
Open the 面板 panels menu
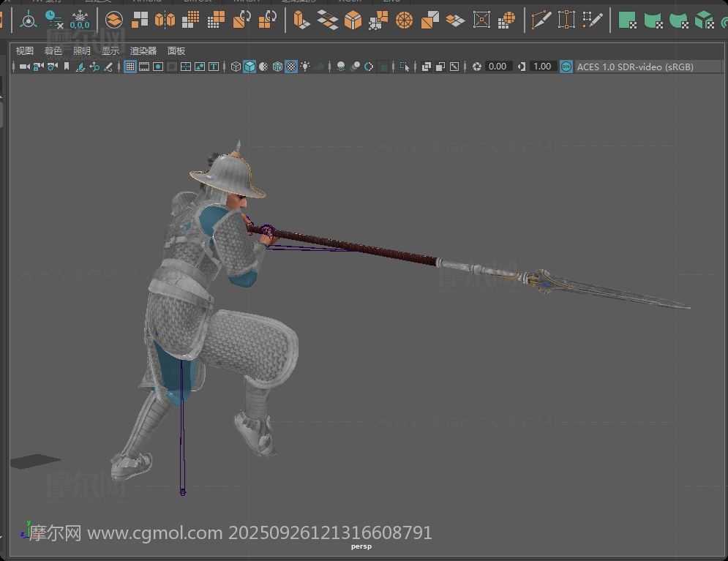176,50
